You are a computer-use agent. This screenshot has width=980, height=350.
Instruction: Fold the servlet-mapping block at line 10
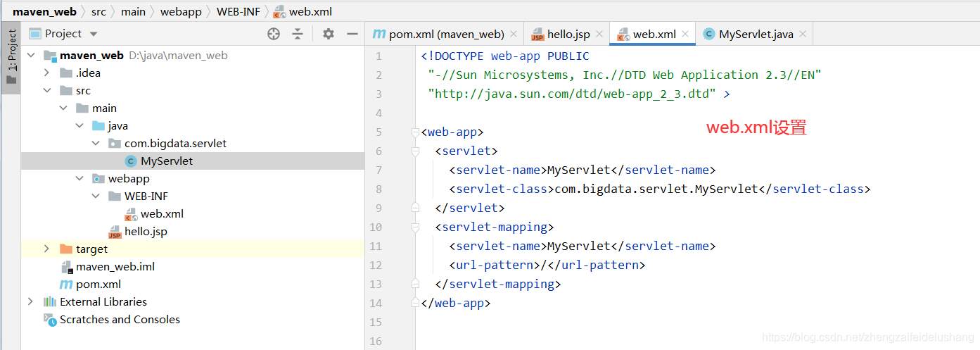pos(416,227)
